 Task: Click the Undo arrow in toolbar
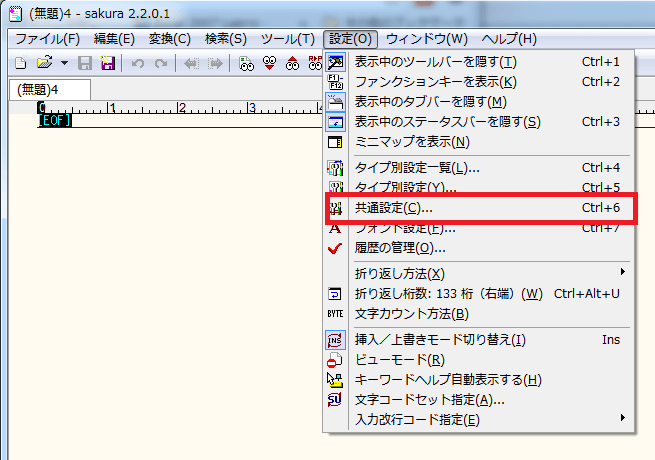point(138,63)
